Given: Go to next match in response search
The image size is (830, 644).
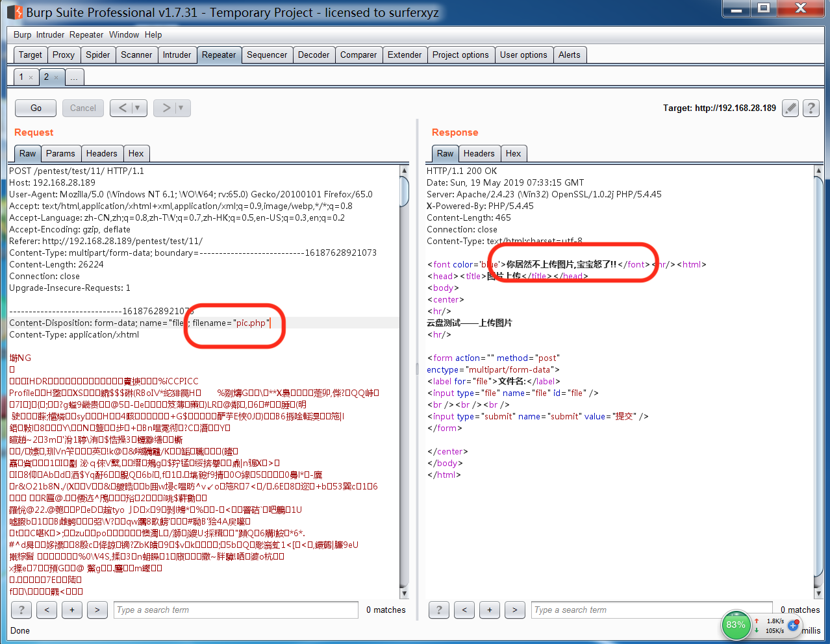Looking at the screenshot, I should (x=515, y=610).
